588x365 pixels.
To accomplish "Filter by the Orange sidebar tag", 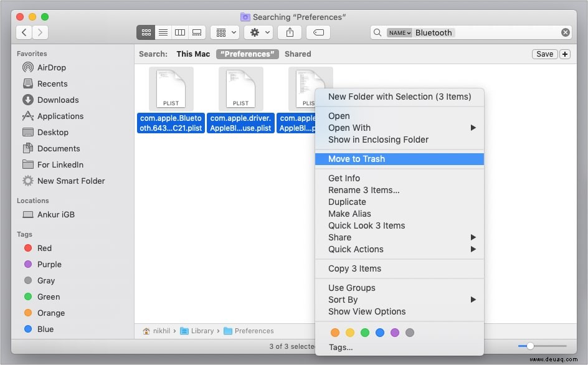I will 44,313.
